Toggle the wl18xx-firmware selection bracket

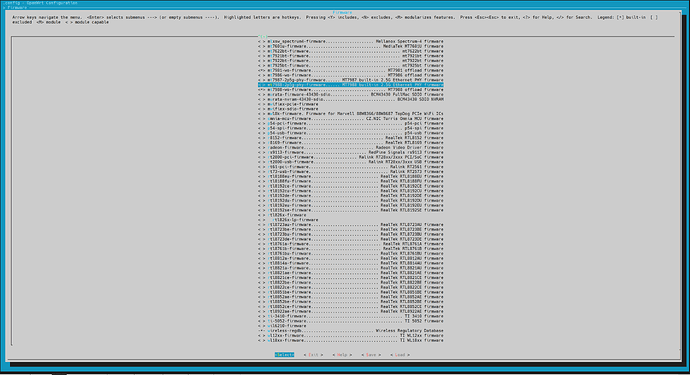point(262,340)
